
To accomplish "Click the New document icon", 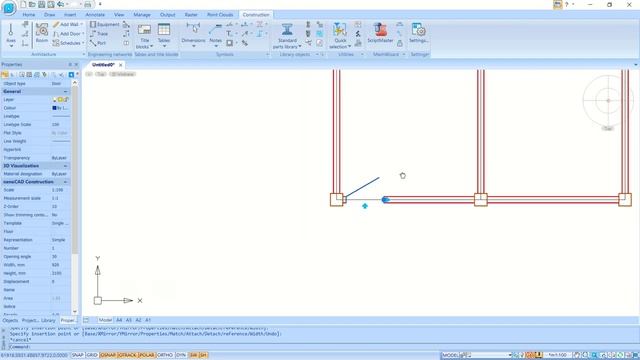I will coord(23,4).
